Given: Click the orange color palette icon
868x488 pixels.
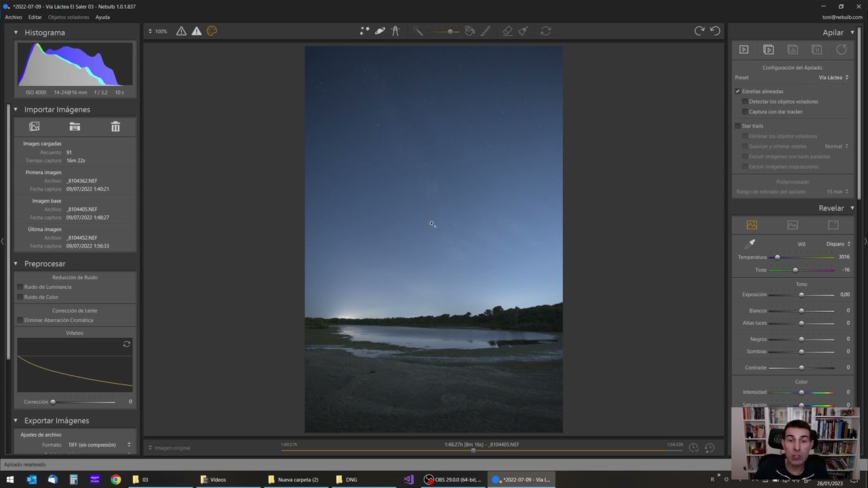Looking at the screenshot, I should click(212, 31).
